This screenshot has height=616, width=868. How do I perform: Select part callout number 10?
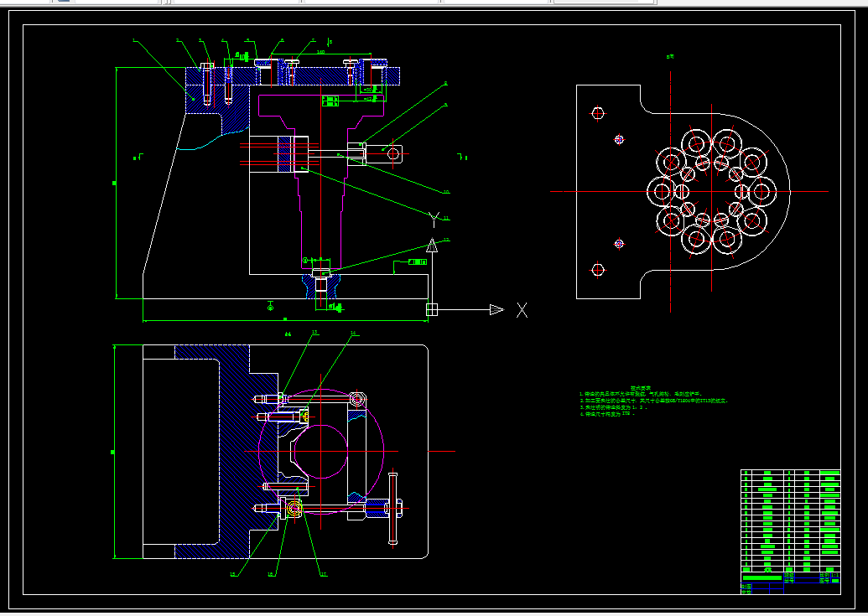pos(446,192)
